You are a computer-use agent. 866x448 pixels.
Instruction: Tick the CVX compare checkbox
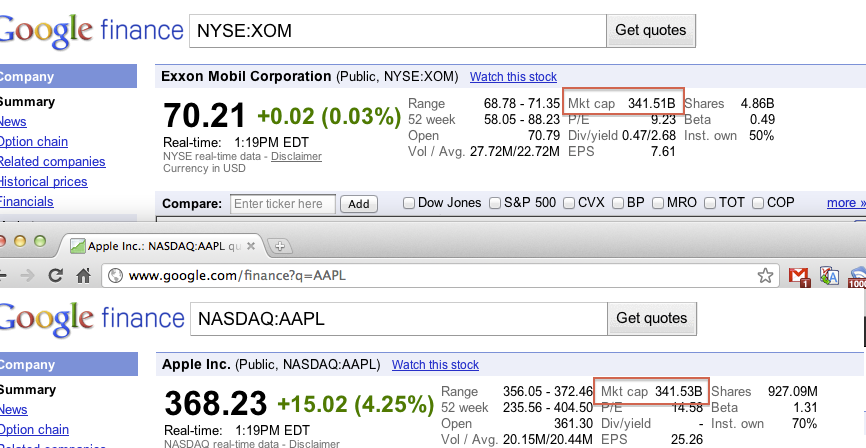[569, 203]
